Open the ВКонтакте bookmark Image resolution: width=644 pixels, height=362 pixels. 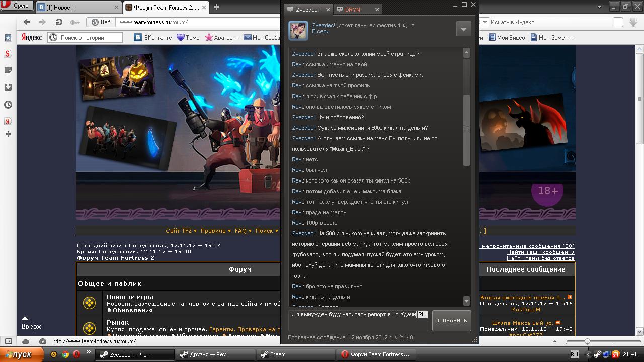152,37
